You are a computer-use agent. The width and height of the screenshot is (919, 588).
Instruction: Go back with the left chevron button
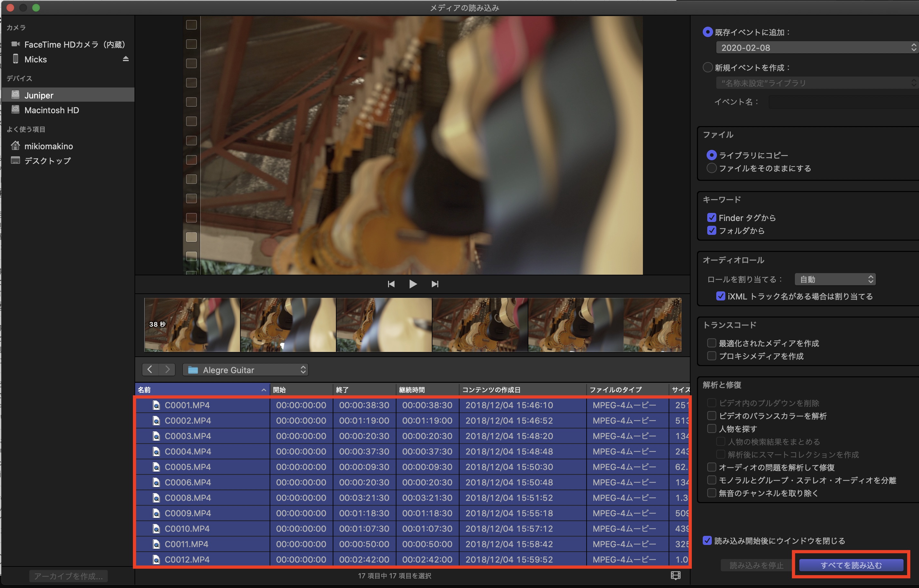150,370
